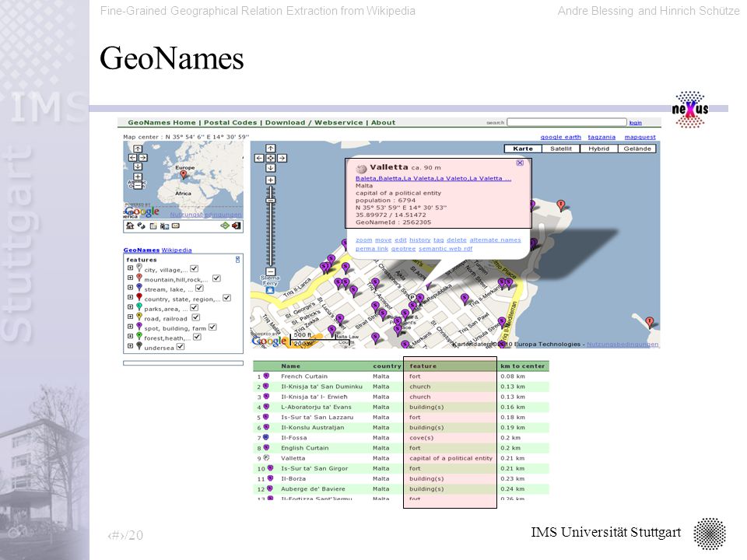Click the semantic web rdf link
The height and width of the screenshot is (560, 747).
[x=445, y=249]
